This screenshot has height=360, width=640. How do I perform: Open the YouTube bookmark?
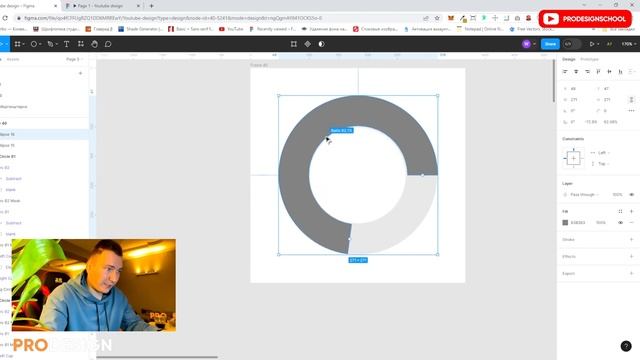click(x=231, y=29)
